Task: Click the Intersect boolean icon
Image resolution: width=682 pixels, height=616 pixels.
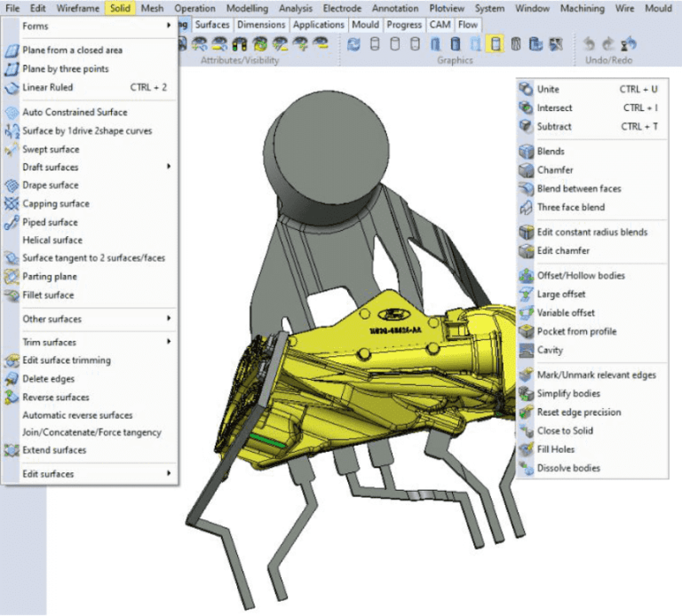Action: [526, 107]
